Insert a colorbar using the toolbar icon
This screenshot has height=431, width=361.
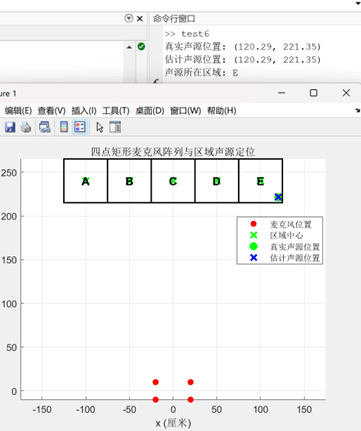[x=64, y=127]
